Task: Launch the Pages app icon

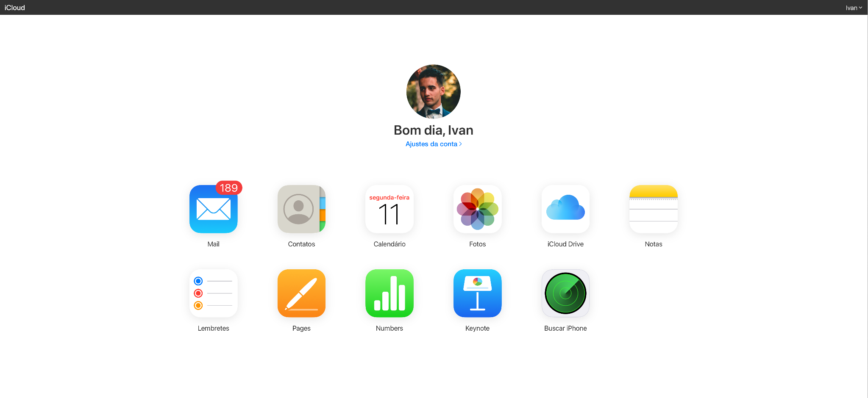Action: [x=301, y=293]
